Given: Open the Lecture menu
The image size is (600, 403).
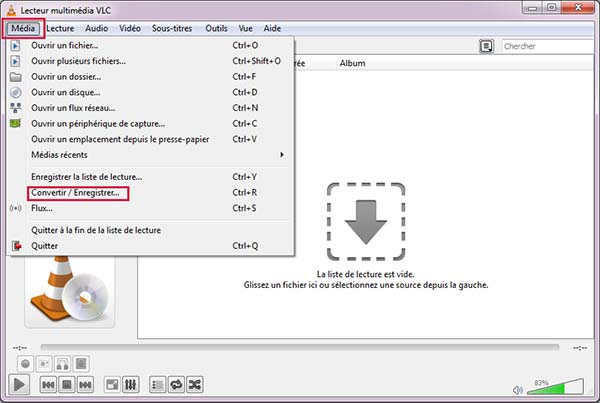Looking at the screenshot, I should coord(60,28).
